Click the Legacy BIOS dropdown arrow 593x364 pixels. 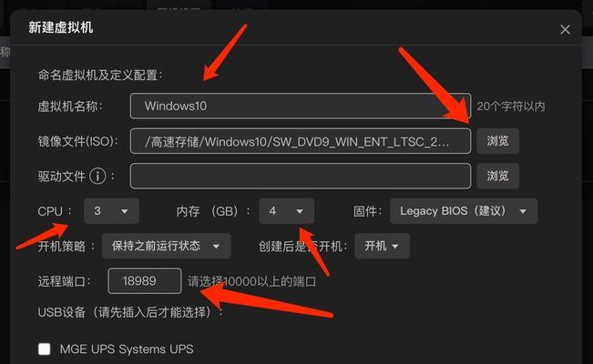pos(523,211)
